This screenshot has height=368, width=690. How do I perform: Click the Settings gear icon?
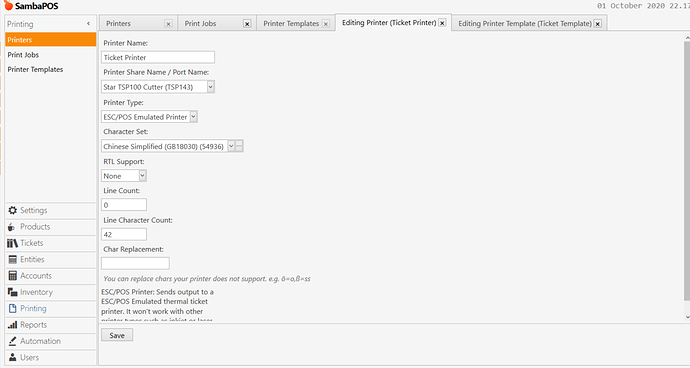click(x=13, y=210)
